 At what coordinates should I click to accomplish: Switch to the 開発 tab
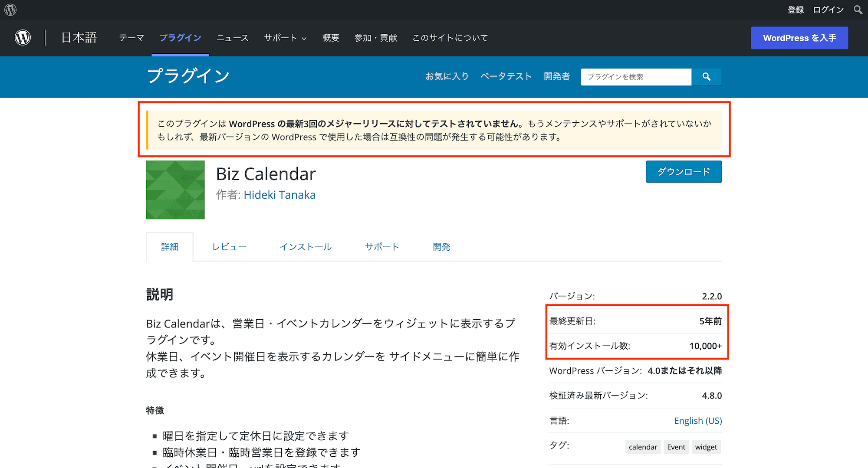441,247
